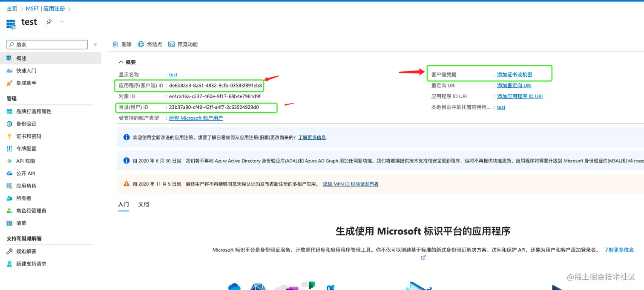Click the 添加重定向 URI link
Viewport: 644px width, 290px height.
pos(514,86)
